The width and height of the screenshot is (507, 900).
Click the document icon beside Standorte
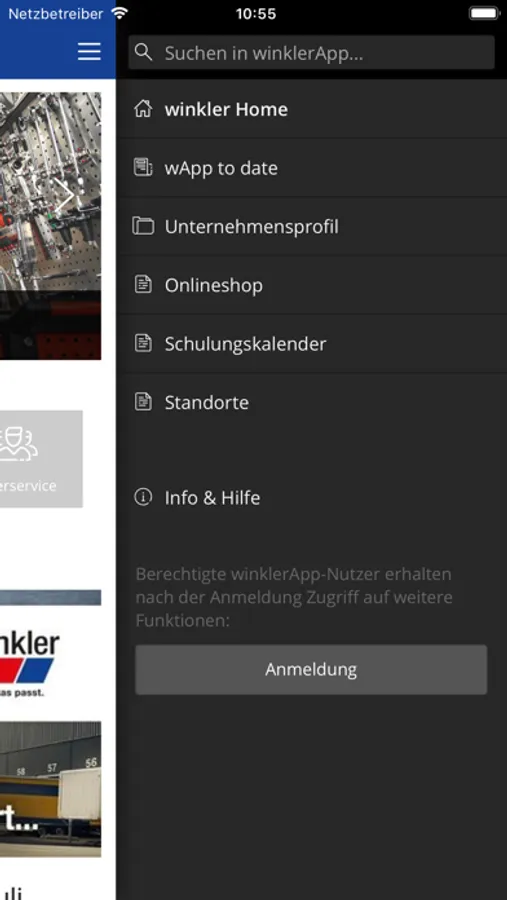click(x=143, y=402)
